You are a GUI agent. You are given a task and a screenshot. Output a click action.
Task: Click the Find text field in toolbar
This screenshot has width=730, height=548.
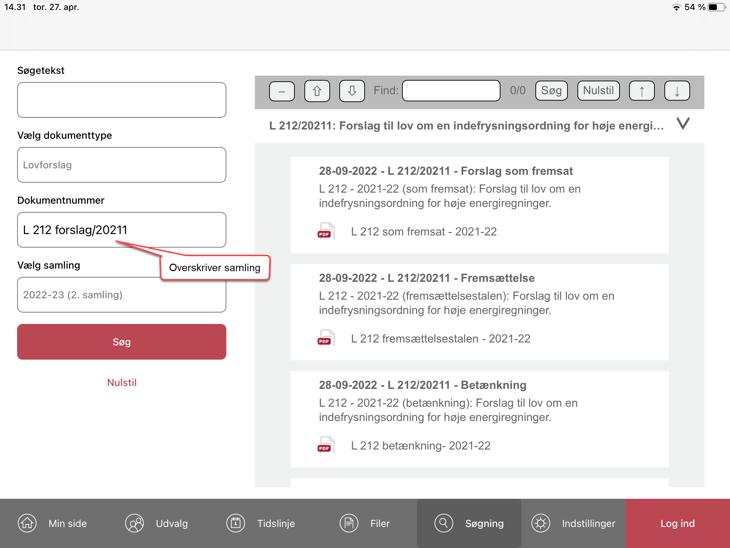click(451, 91)
